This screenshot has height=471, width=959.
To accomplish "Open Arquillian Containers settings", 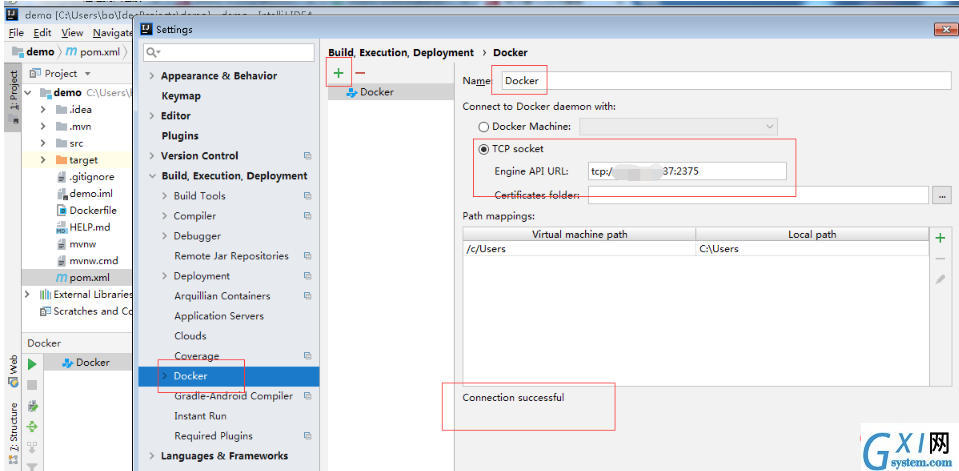I will (x=222, y=296).
